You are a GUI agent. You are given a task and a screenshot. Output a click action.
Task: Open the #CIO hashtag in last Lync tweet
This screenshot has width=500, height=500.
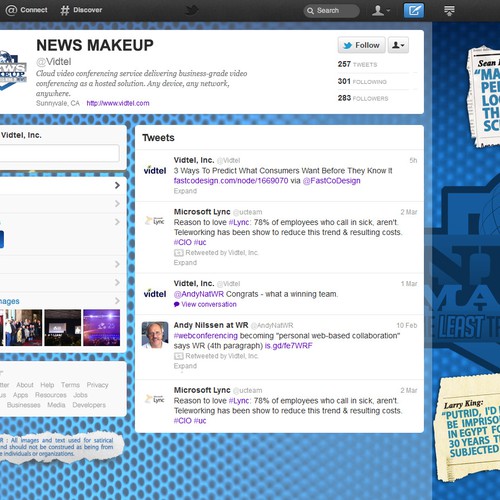pyautogui.click(x=183, y=421)
